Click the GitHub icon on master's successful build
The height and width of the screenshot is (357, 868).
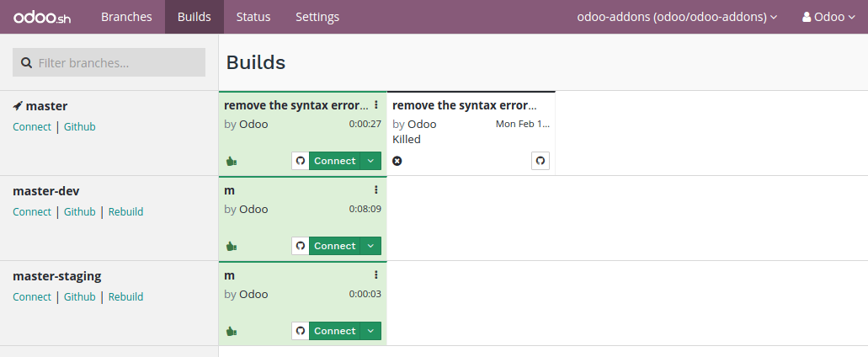pos(300,161)
